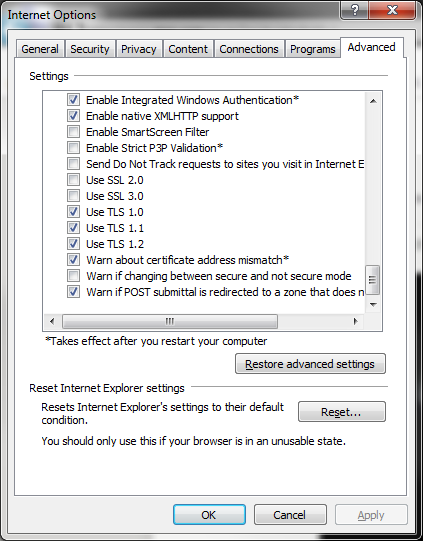
Task: Enable Warn if changing between secure modes
Action: 73,276
